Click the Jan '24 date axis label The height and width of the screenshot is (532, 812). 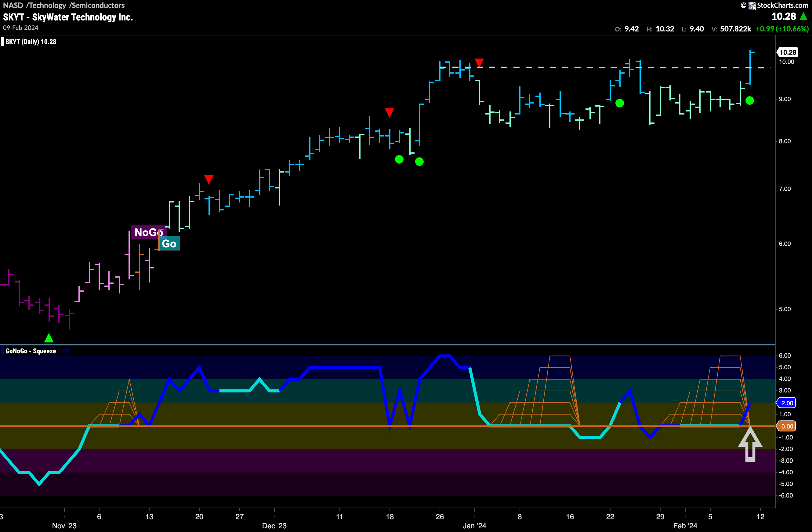tap(475, 526)
